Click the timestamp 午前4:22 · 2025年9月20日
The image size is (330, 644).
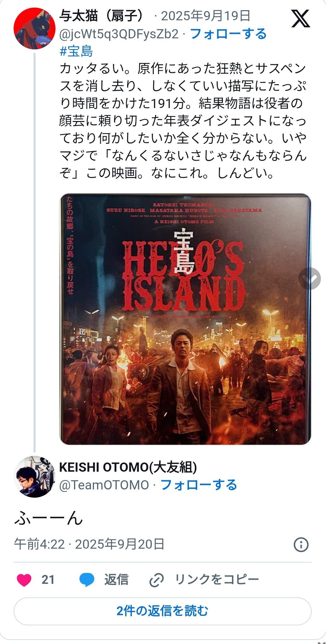tap(89, 544)
